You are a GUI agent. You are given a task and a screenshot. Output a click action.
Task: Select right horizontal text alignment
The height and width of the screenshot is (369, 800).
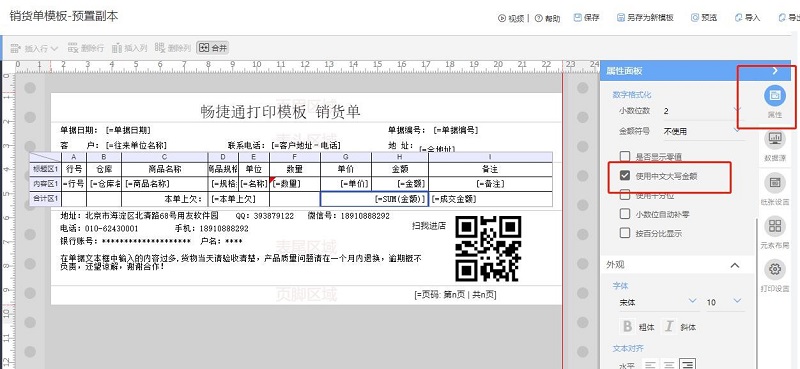tap(688, 365)
